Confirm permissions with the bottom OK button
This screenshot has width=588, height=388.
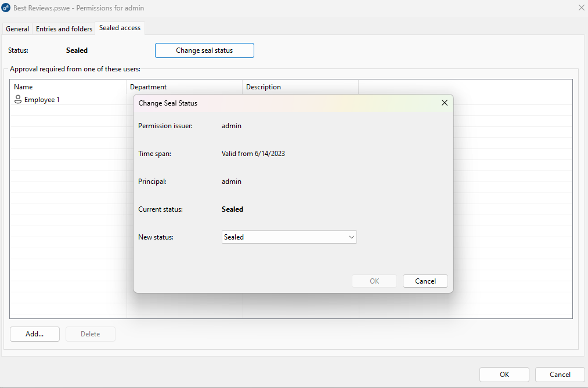coord(504,375)
